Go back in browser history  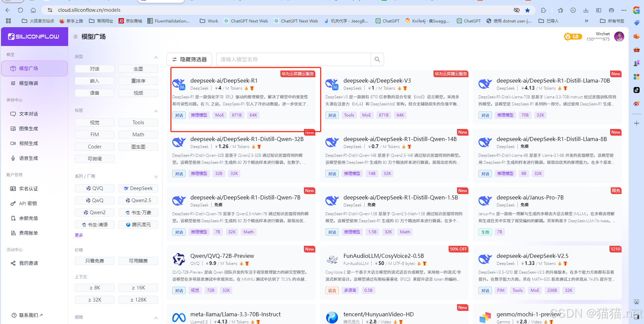pyautogui.click(x=8, y=10)
